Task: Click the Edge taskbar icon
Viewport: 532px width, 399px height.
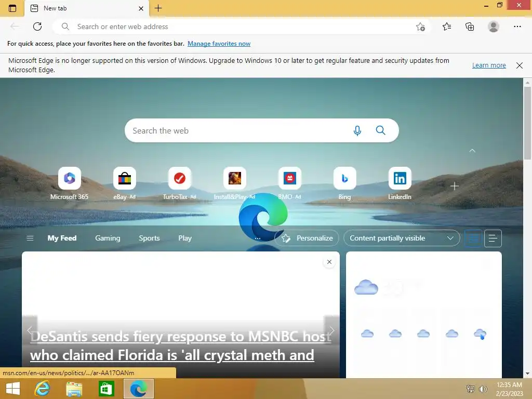Action: tap(138, 389)
